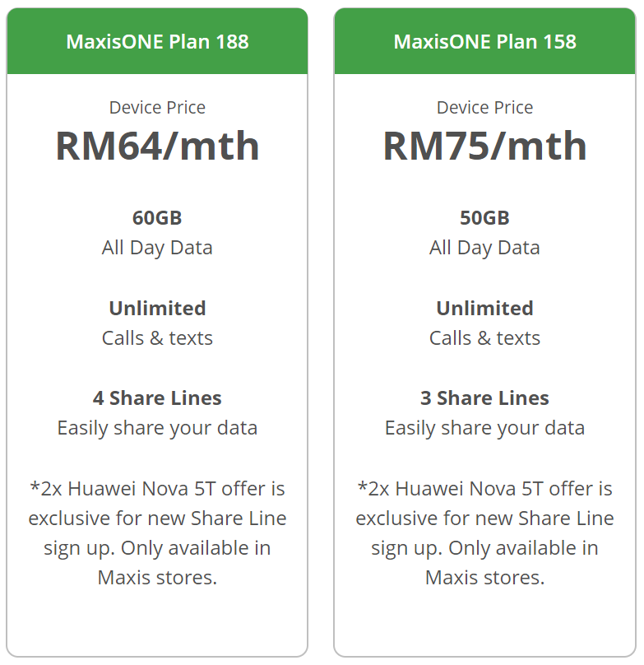Click "Easily share your data" under 4 Share Lines
This screenshot has width=644, height=665.
157,428
